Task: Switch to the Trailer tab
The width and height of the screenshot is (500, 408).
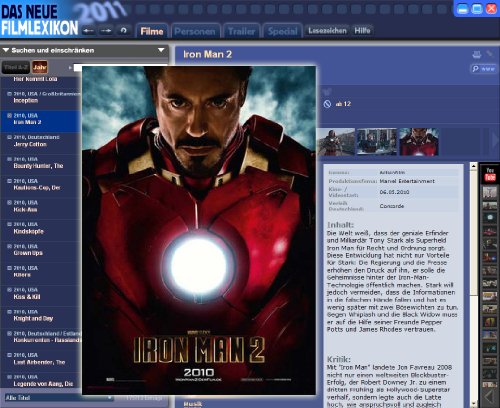Action: (x=242, y=32)
